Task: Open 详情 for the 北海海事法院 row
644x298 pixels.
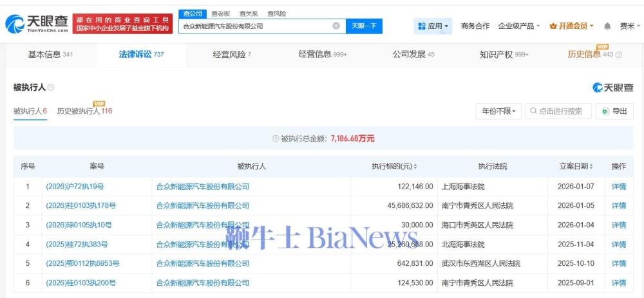Action: [x=618, y=244]
